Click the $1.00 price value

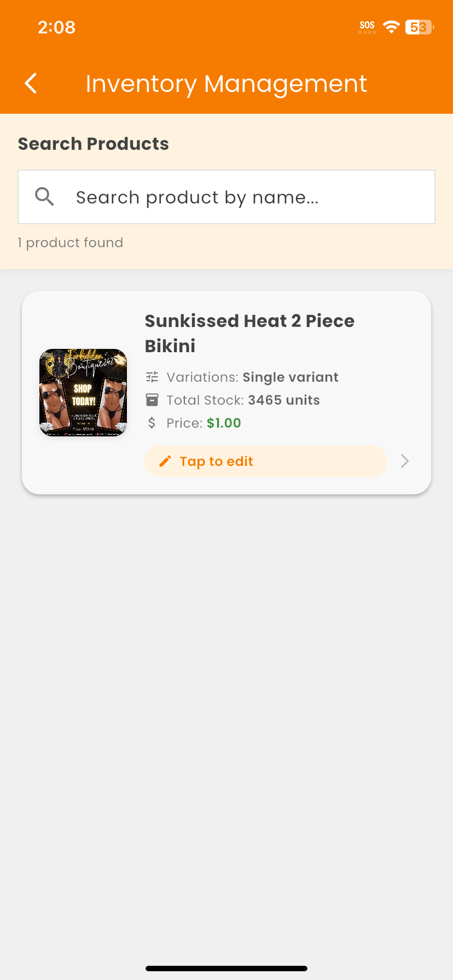point(224,423)
